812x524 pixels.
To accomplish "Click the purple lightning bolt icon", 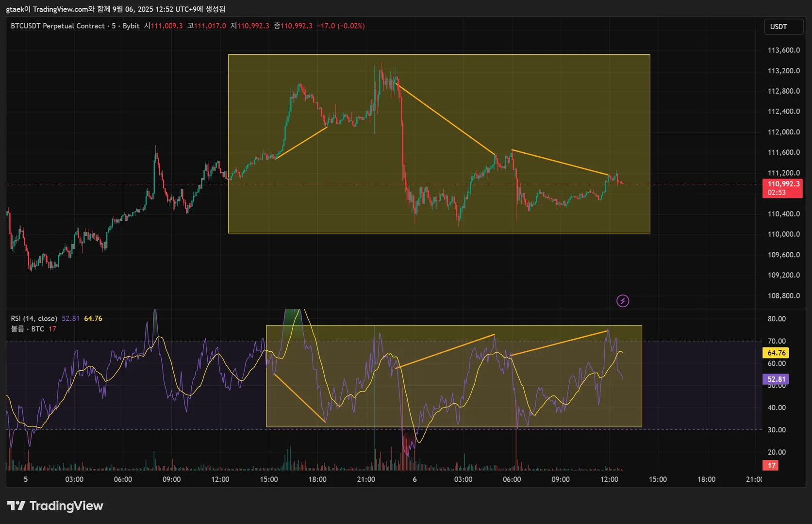I will point(623,301).
